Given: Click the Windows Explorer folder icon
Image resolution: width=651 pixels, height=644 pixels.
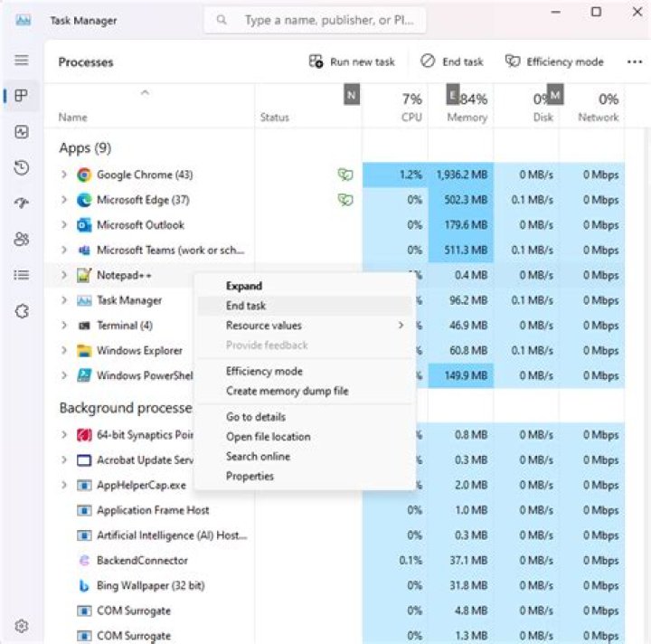Looking at the screenshot, I should [x=84, y=350].
